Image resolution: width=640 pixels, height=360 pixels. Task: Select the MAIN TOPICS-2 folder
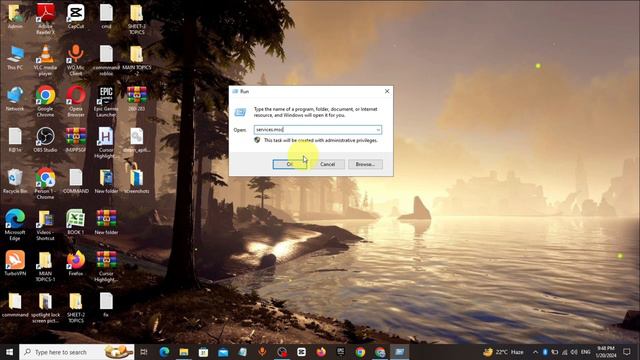point(137,60)
